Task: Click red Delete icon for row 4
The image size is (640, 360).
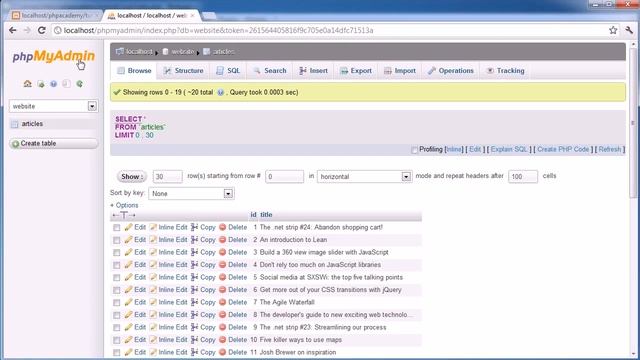Action: (222, 265)
